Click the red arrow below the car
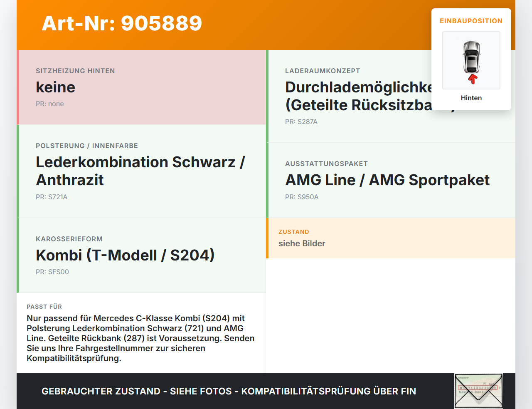 click(472, 79)
